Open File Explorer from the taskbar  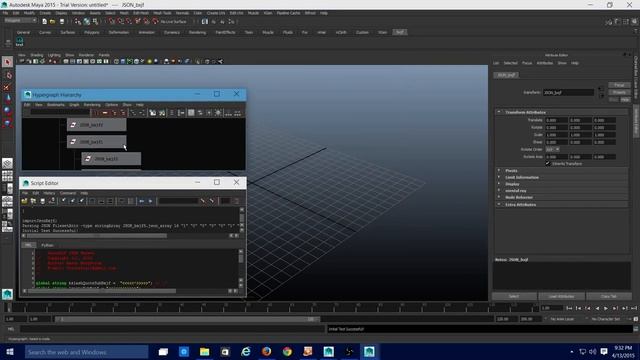click(204, 351)
